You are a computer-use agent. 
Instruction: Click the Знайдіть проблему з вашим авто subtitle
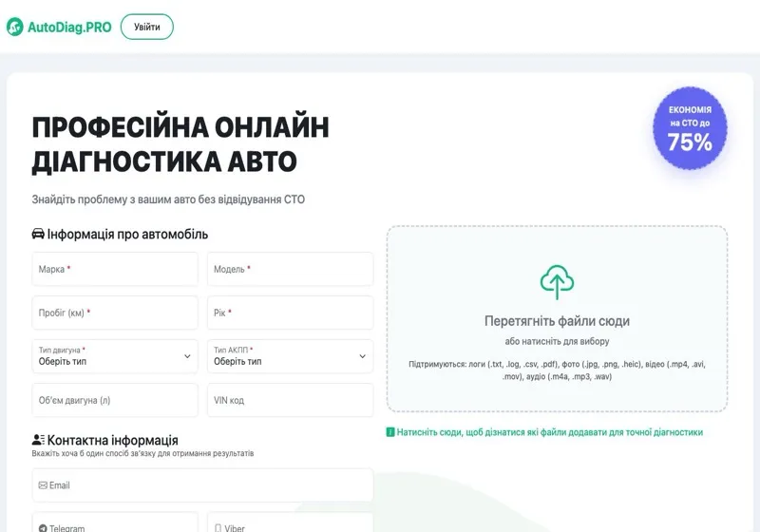tap(168, 199)
